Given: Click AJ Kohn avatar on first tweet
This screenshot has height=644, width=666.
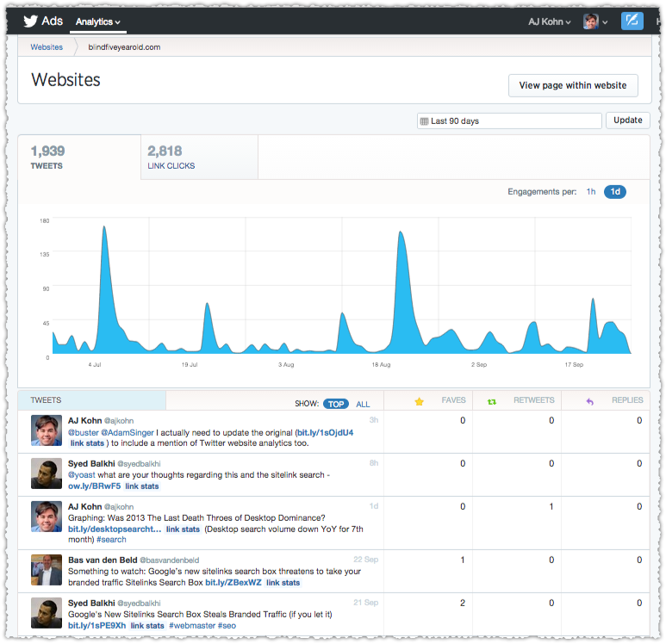Looking at the screenshot, I should point(47,430).
